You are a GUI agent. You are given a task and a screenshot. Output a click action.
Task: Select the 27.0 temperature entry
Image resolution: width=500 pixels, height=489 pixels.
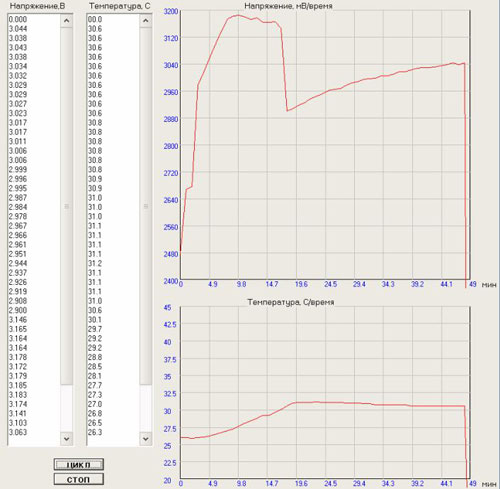point(95,404)
